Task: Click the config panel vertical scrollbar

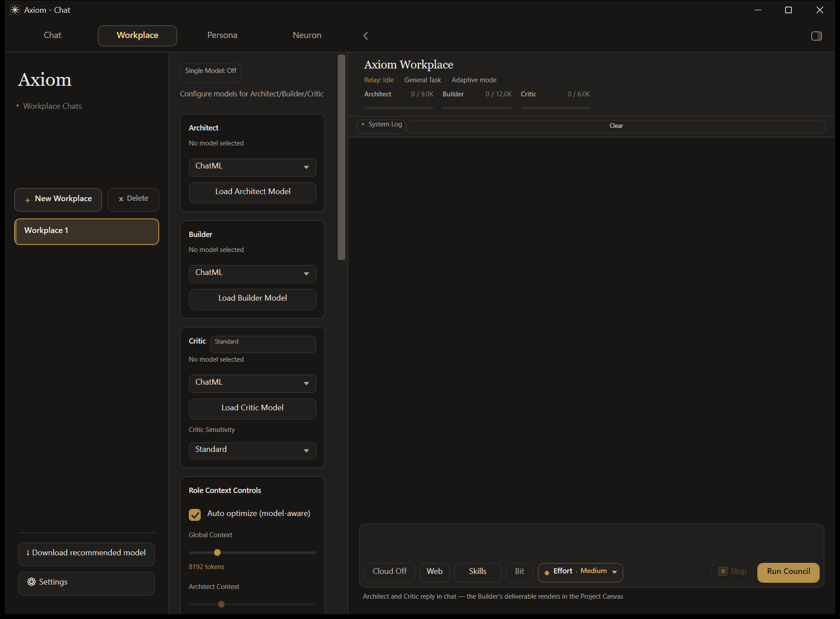Action: tap(341, 157)
